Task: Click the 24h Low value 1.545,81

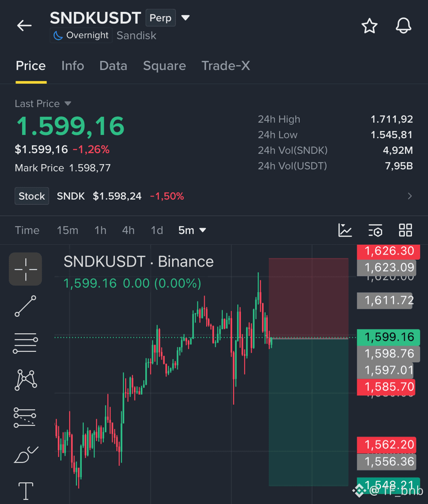Action: click(x=392, y=135)
